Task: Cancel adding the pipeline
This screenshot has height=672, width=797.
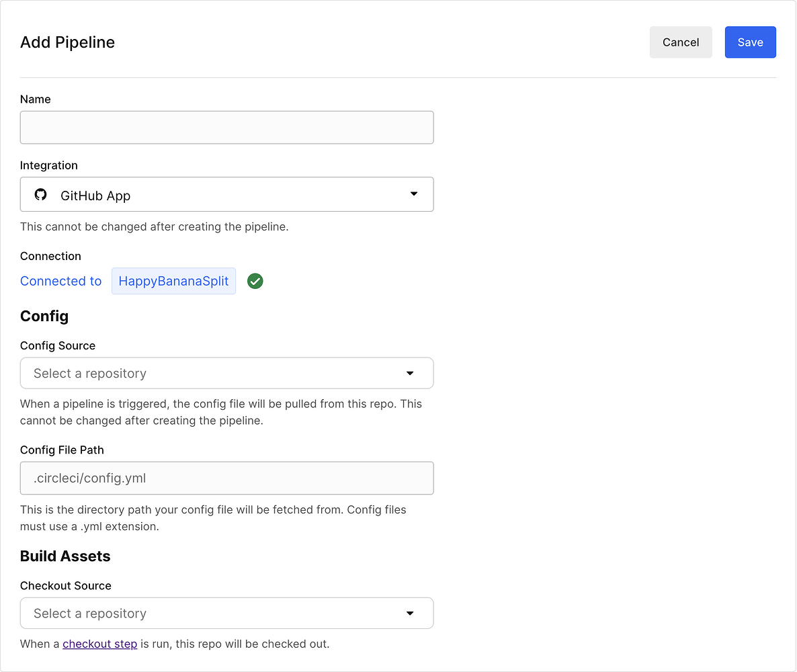Action: pyautogui.click(x=680, y=42)
